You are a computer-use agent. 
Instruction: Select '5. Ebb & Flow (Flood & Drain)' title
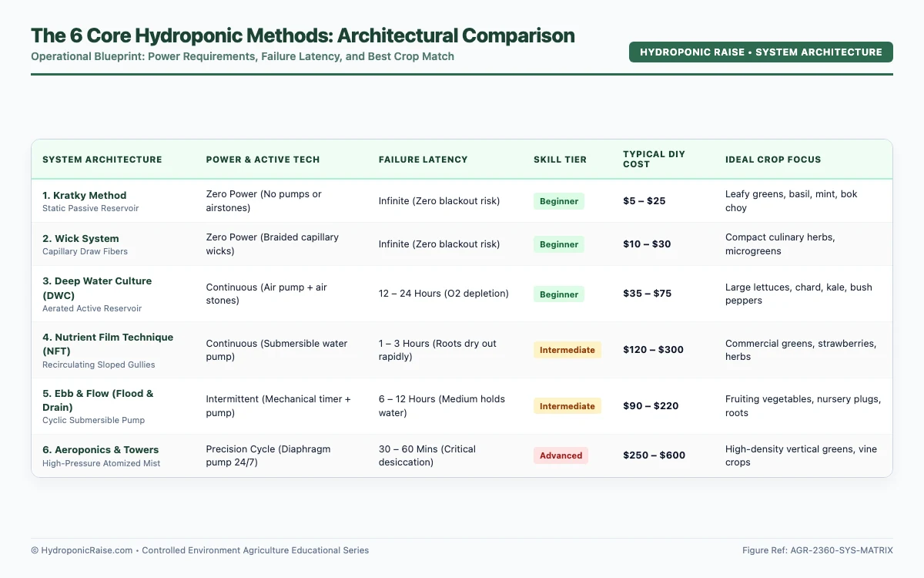pos(98,400)
